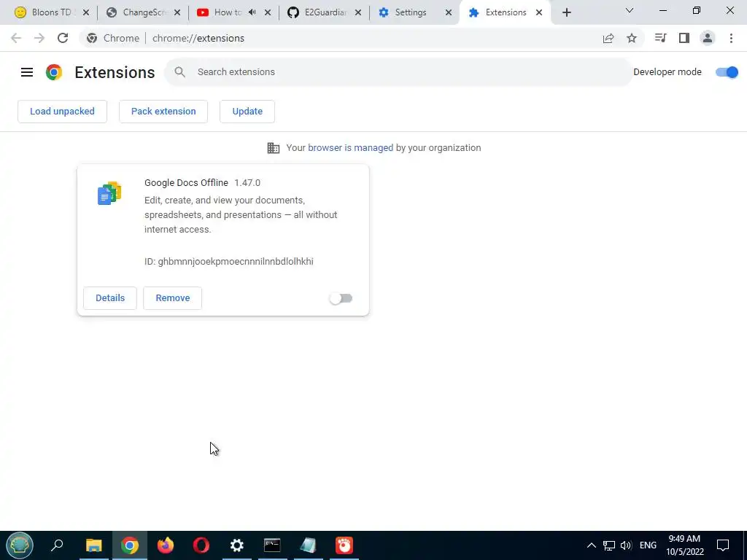Show hidden system tray icons

(591, 545)
